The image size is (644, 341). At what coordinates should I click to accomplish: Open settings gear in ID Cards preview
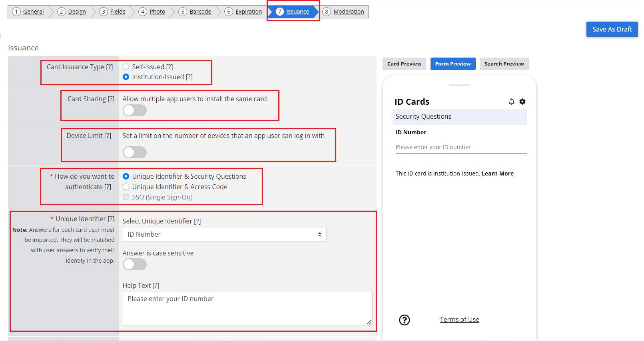pos(522,102)
